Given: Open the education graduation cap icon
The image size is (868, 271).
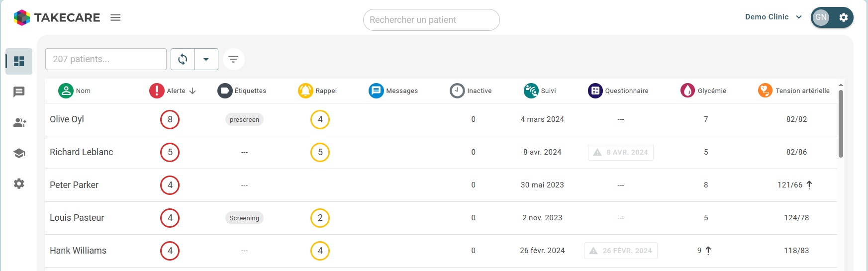Looking at the screenshot, I should click(19, 153).
